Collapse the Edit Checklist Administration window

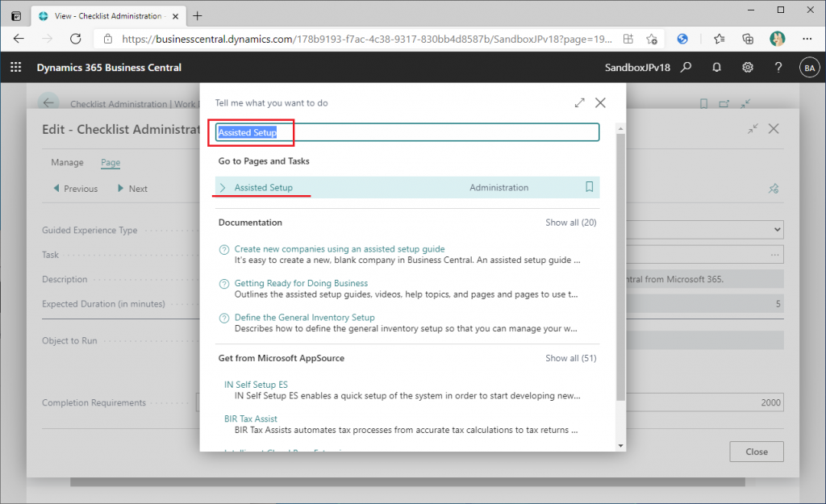(753, 128)
